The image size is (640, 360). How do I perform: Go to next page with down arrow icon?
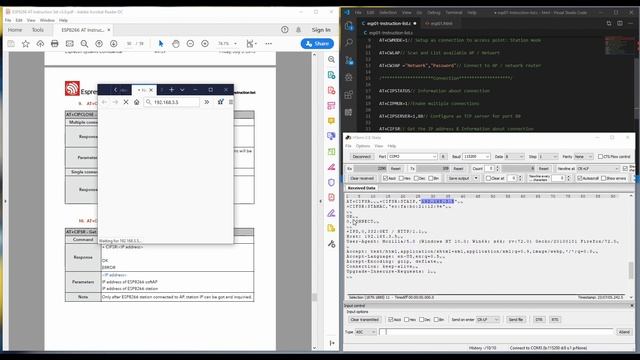[x=113, y=44]
